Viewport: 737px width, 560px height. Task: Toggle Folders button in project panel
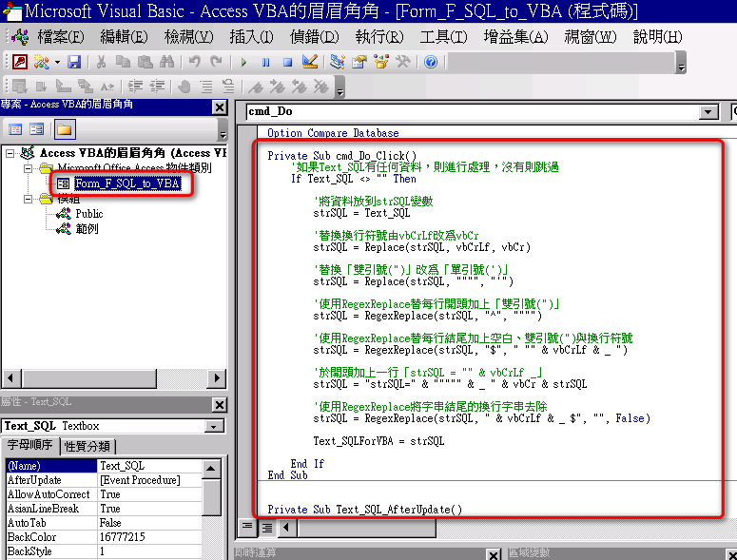[x=65, y=129]
